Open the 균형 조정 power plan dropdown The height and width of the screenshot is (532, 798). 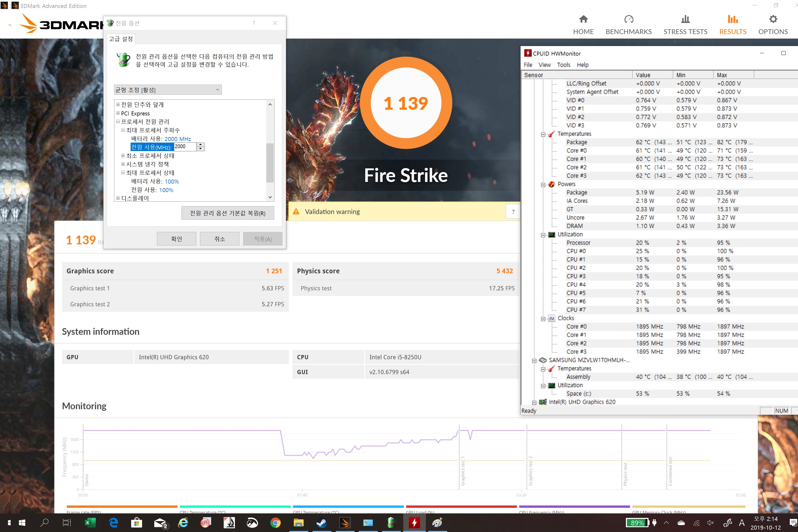(x=168, y=90)
